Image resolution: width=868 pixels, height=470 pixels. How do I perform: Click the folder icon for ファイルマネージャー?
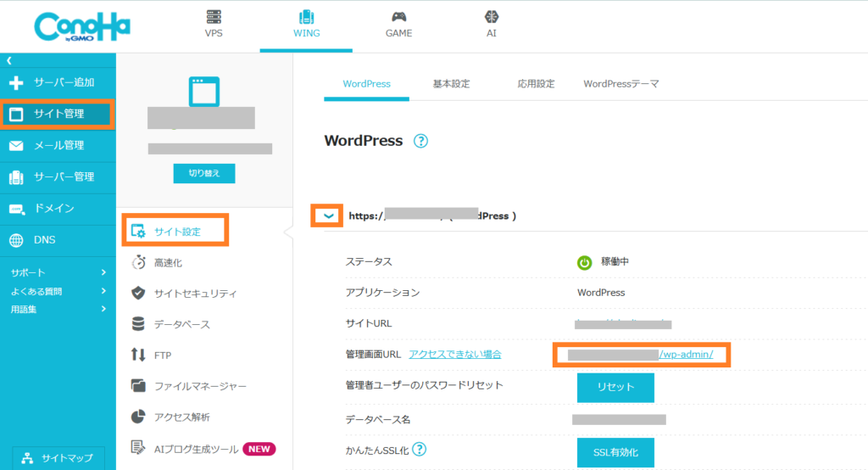(x=138, y=385)
